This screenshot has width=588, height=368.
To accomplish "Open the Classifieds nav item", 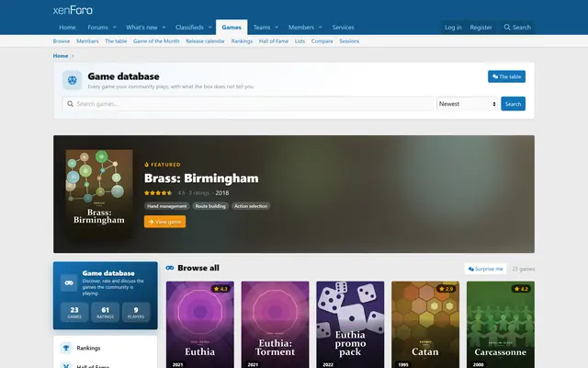I will pos(189,28).
